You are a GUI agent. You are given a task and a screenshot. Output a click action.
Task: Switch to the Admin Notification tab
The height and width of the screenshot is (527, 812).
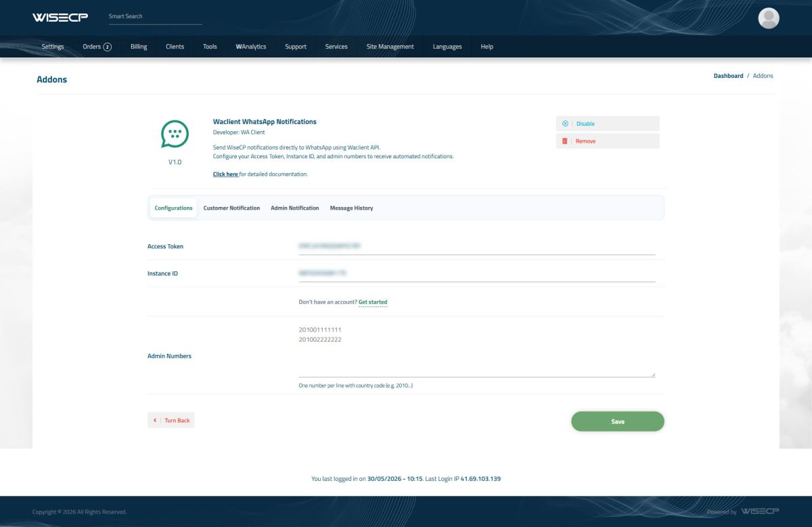coord(295,208)
